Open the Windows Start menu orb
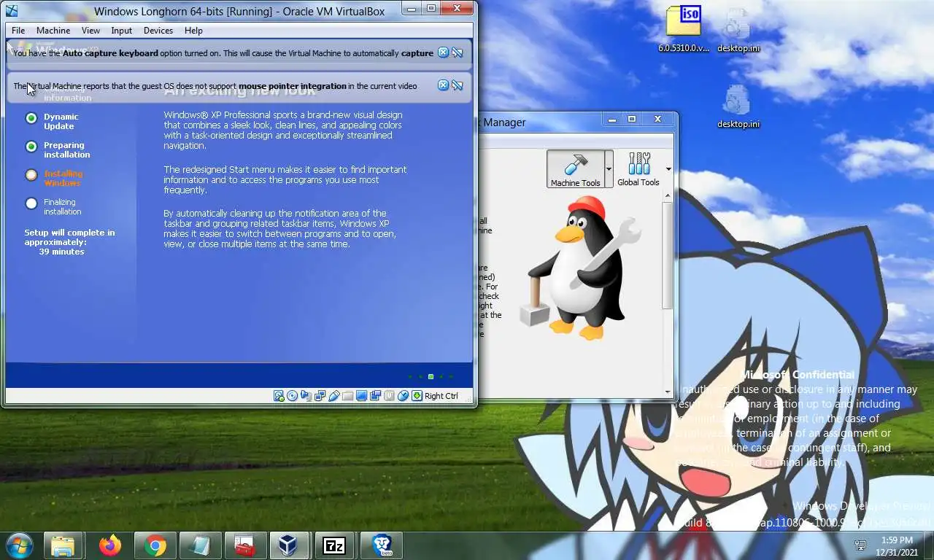 20,545
